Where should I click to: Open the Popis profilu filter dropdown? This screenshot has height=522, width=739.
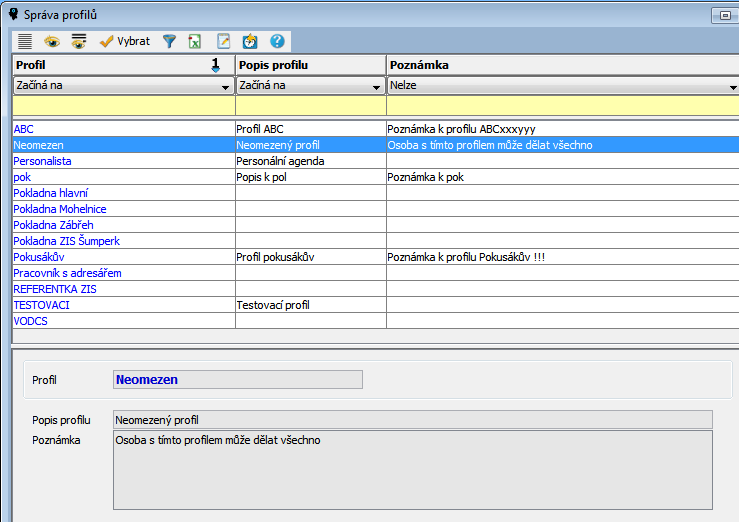tap(379, 86)
